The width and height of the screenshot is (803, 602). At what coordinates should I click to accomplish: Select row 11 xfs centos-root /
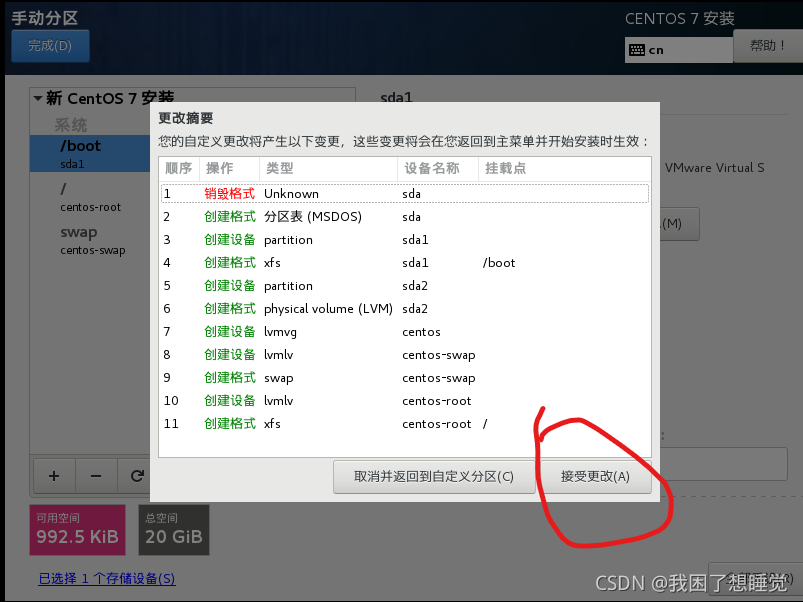[x=405, y=424]
